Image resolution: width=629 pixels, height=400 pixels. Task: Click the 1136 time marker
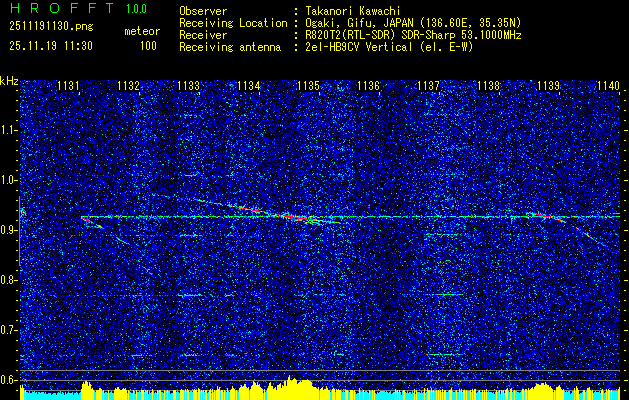tap(369, 86)
